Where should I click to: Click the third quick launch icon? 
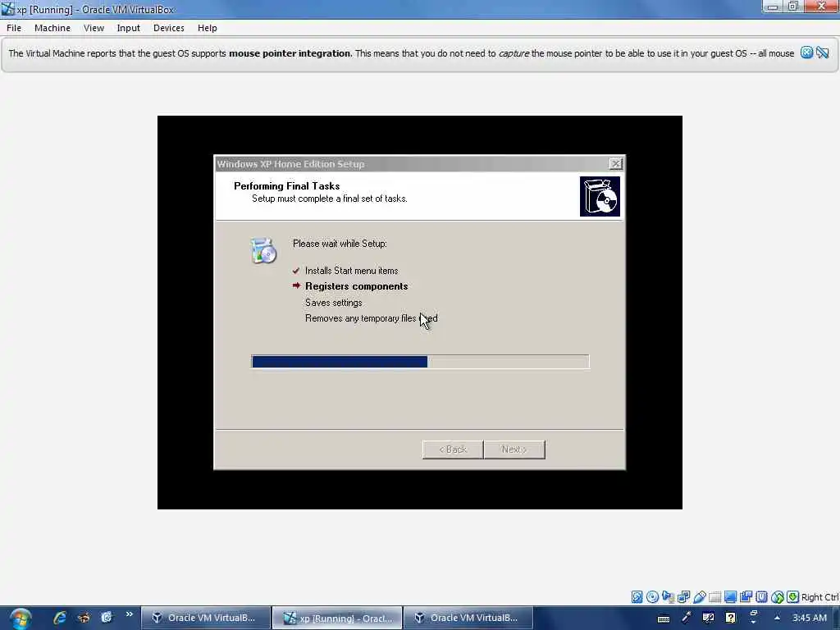click(107, 618)
